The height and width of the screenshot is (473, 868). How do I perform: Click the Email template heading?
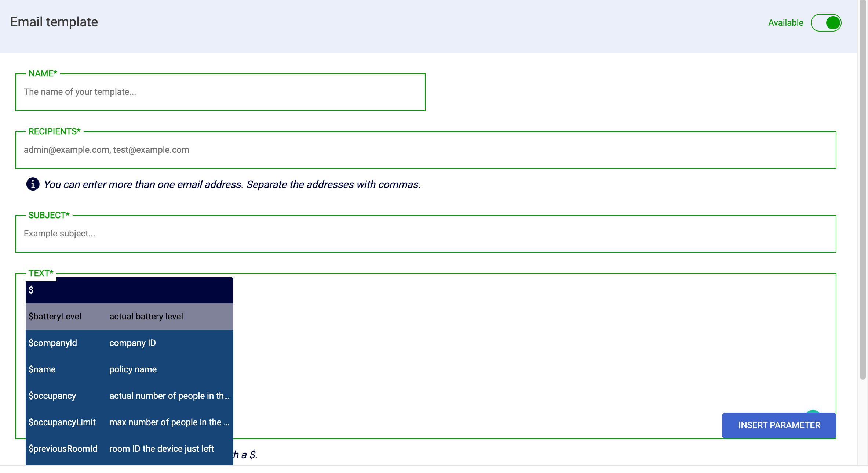tap(54, 22)
